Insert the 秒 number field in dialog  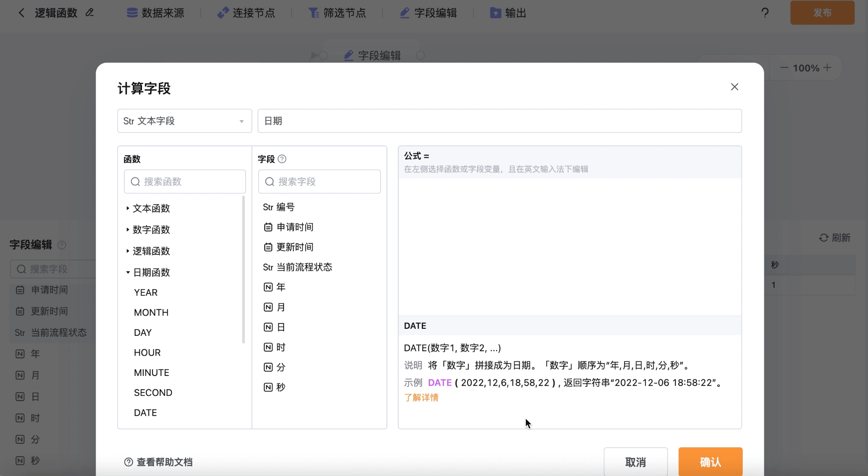pyautogui.click(x=274, y=387)
